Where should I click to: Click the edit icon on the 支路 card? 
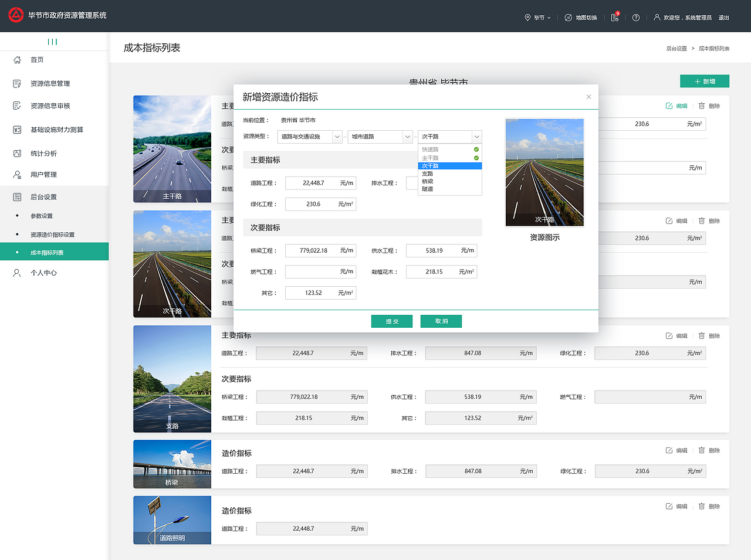coord(669,336)
